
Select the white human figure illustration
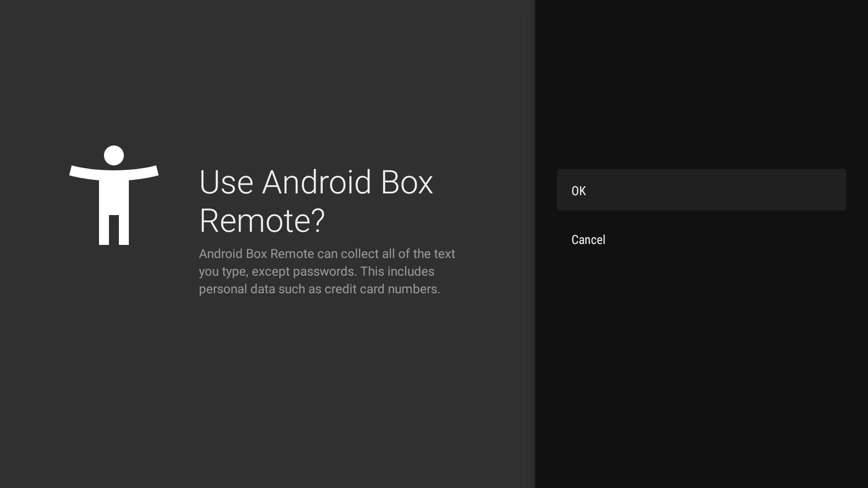[x=113, y=194]
